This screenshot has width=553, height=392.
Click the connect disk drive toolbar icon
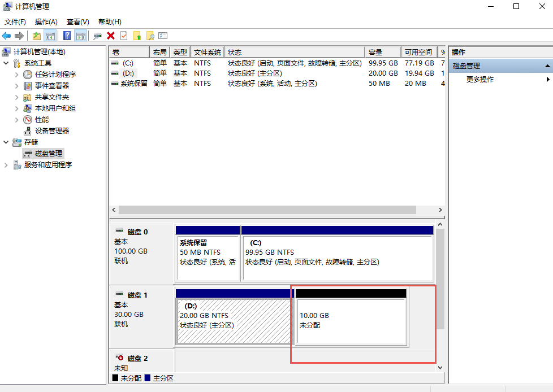click(x=98, y=36)
